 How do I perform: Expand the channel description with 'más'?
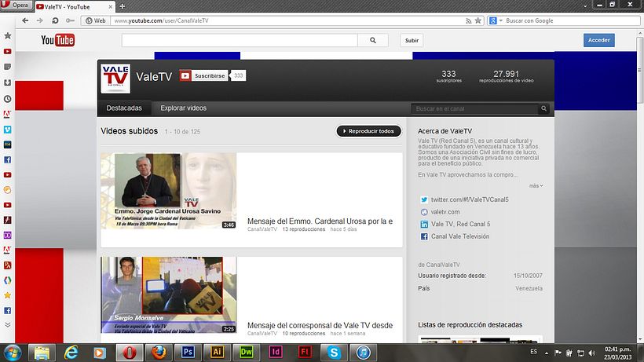click(536, 186)
